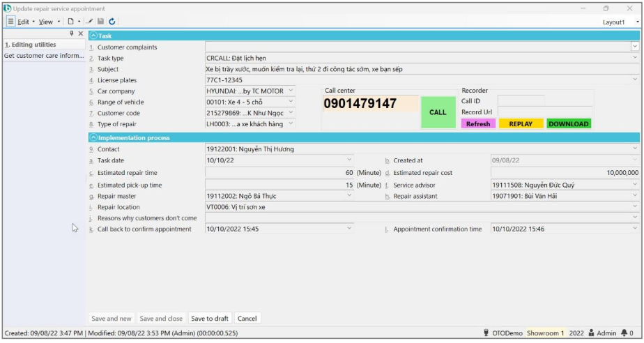Open Appointment confirmation time dropdown
The height and width of the screenshot is (343, 644).
[635, 229]
